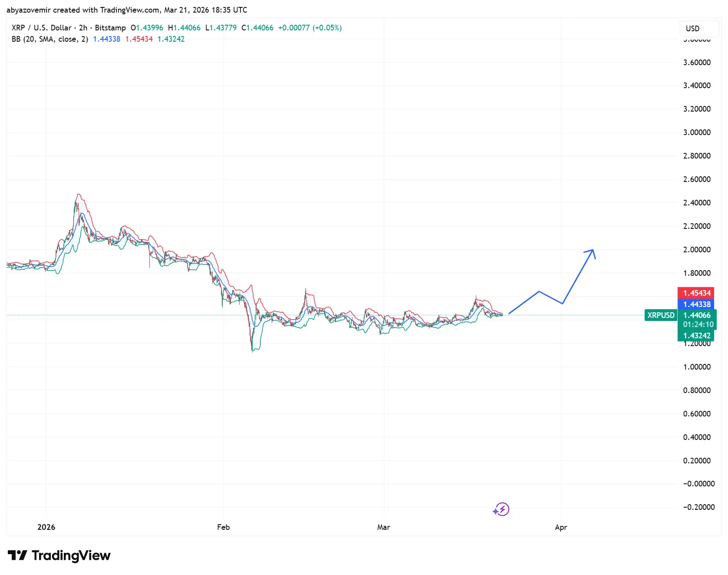
Task: Click the red upper band value 1.45434
Action: (x=138, y=39)
